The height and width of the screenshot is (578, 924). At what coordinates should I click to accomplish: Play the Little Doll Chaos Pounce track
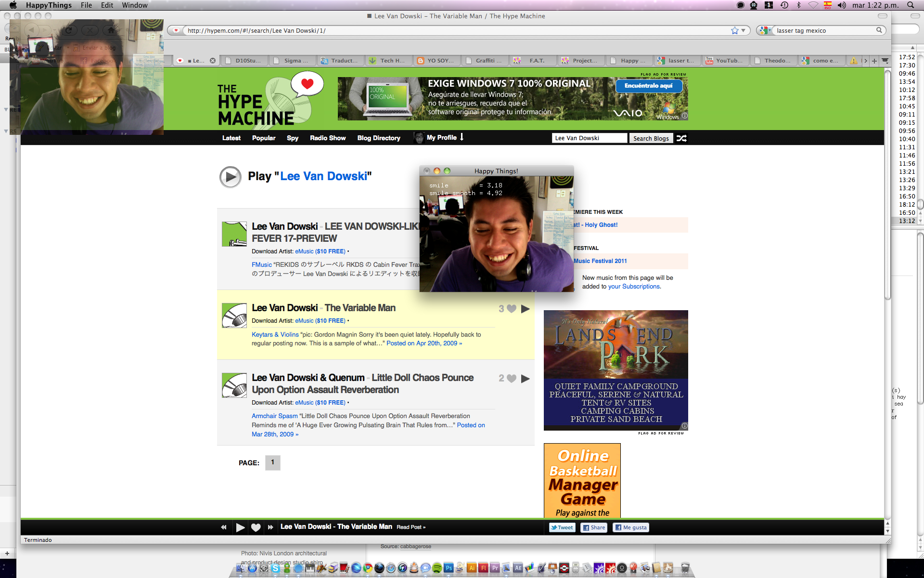[x=526, y=379]
